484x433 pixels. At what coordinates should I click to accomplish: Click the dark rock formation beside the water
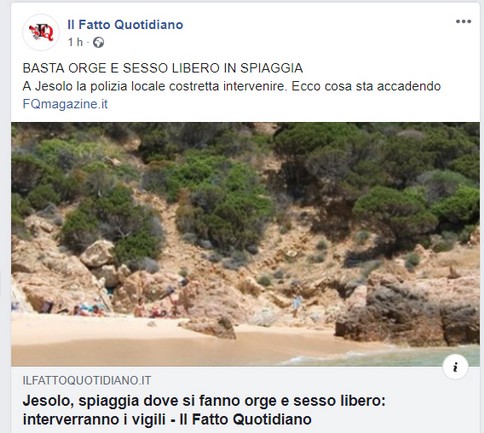408,313
